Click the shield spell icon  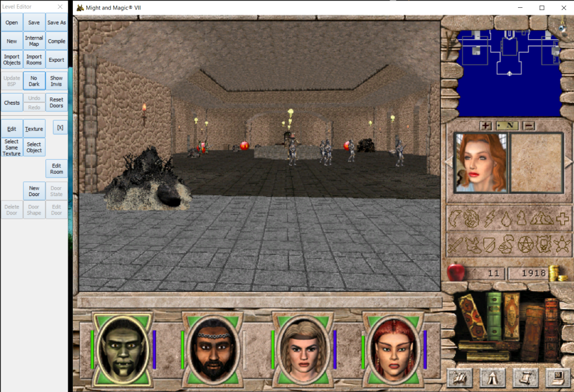coord(489,245)
